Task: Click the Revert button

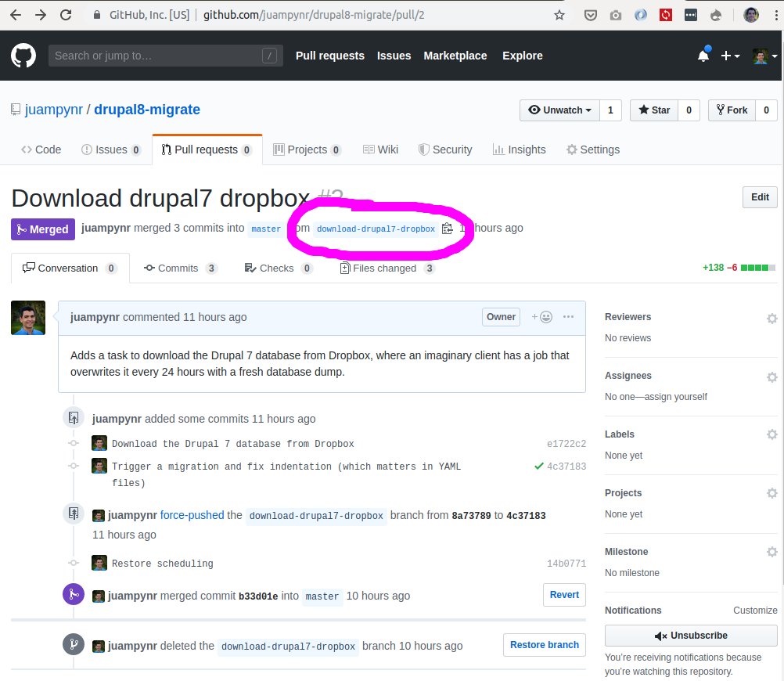Action: [x=564, y=594]
